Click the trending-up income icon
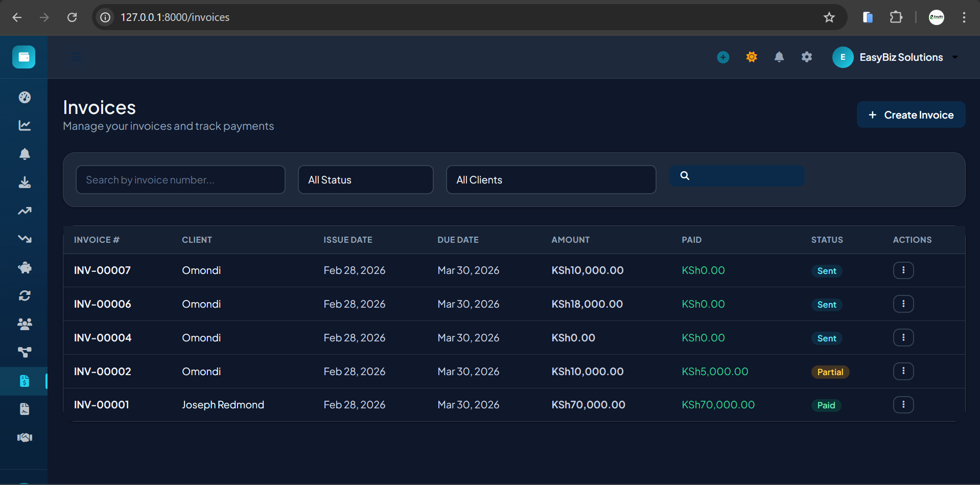The image size is (980, 485). (x=24, y=211)
